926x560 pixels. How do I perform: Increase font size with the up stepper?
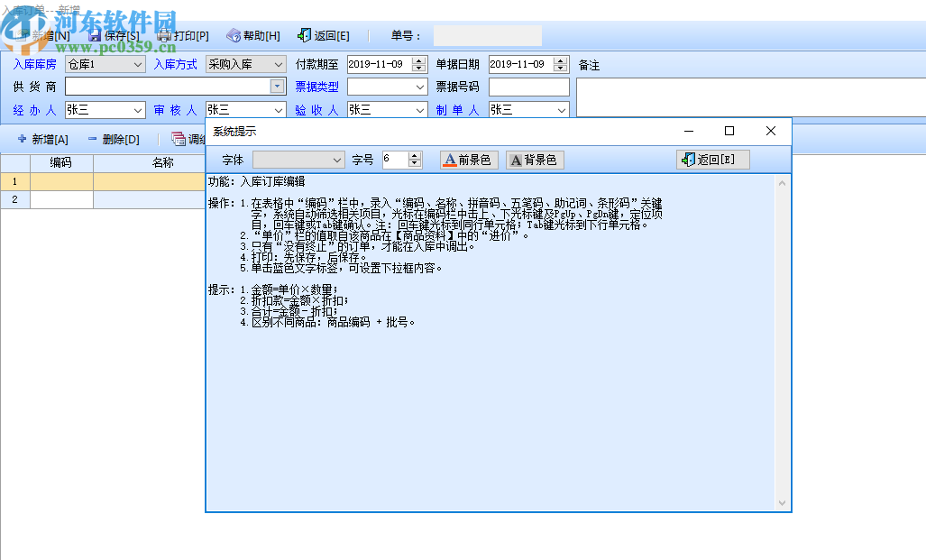(415, 156)
